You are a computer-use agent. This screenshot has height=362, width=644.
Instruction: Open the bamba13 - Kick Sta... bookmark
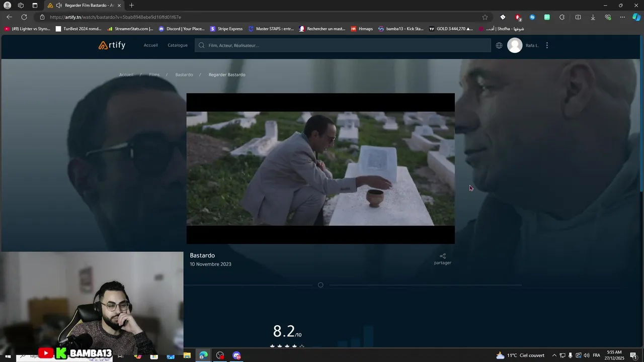tap(401, 29)
